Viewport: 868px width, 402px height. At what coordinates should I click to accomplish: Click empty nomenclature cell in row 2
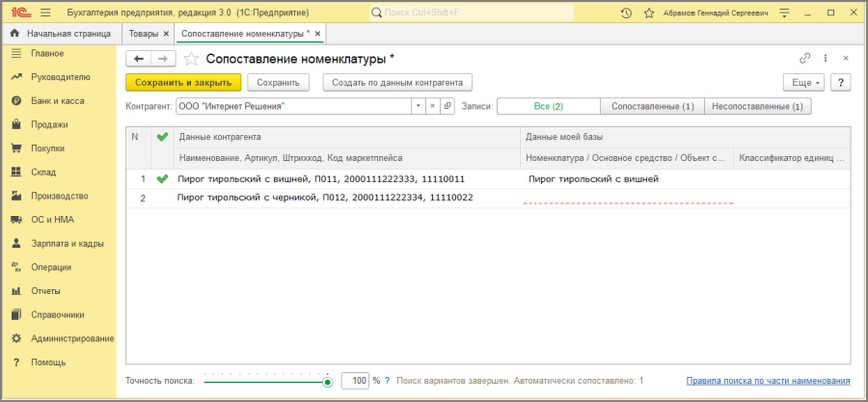[x=627, y=198]
